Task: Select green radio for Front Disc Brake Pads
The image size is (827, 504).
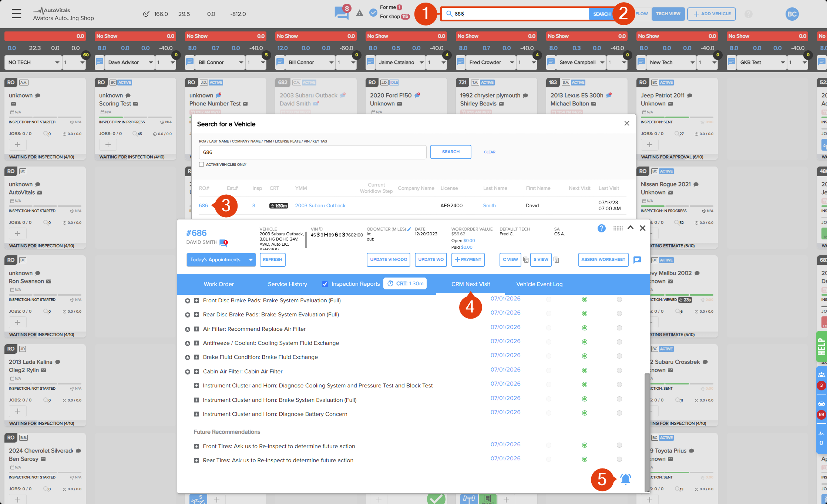Action: click(x=585, y=299)
